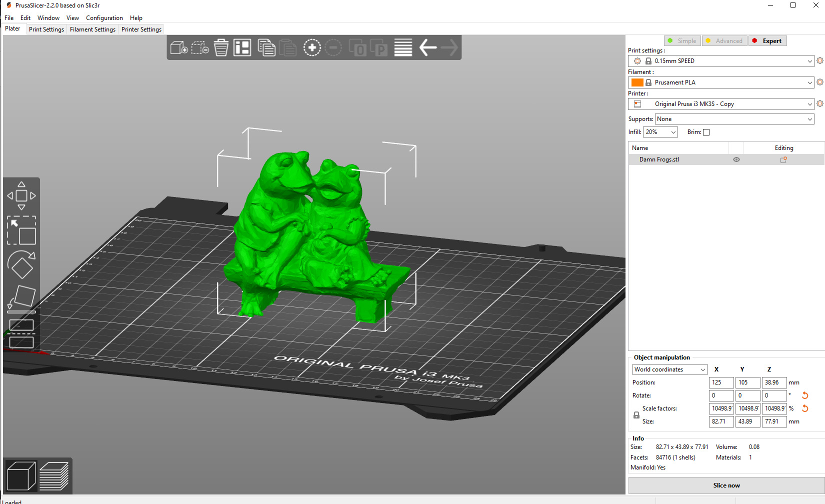Open the Infill 20% dropdown

[660, 132]
